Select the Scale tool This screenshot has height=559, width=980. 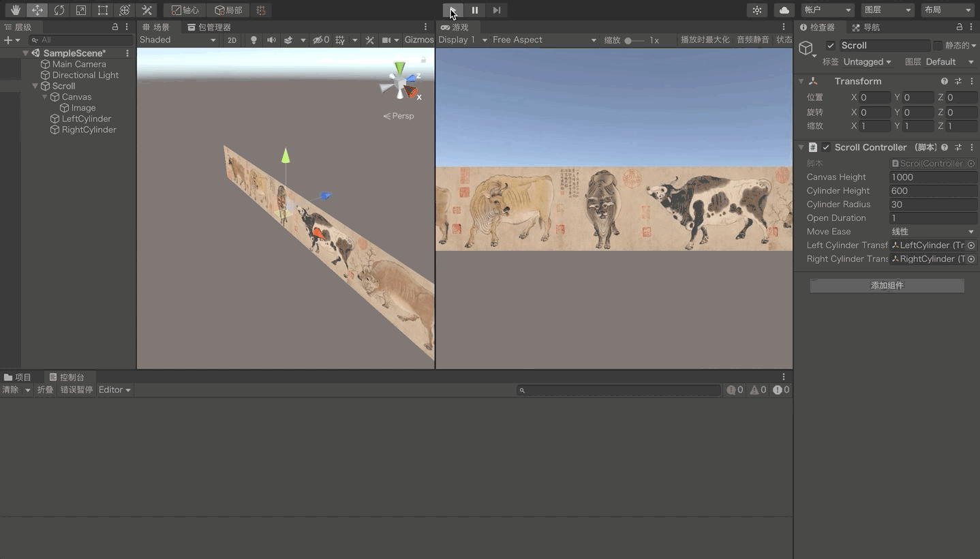[x=81, y=10]
